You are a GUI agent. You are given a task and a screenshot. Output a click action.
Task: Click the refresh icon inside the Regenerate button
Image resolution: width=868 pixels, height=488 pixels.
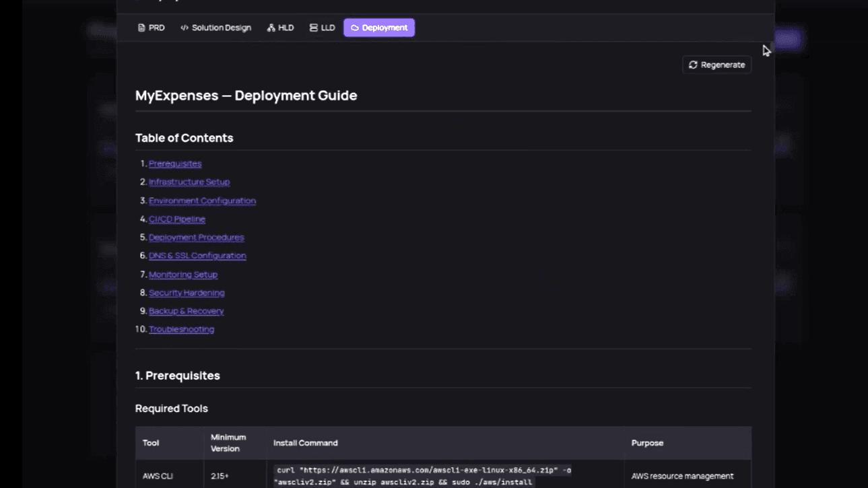tap(693, 65)
